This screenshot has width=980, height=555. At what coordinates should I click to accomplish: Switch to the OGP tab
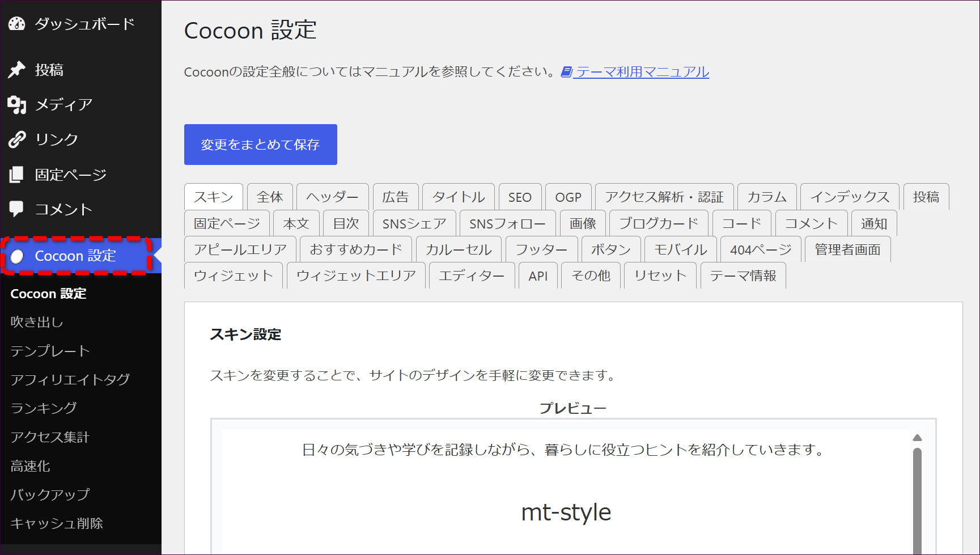point(569,197)
